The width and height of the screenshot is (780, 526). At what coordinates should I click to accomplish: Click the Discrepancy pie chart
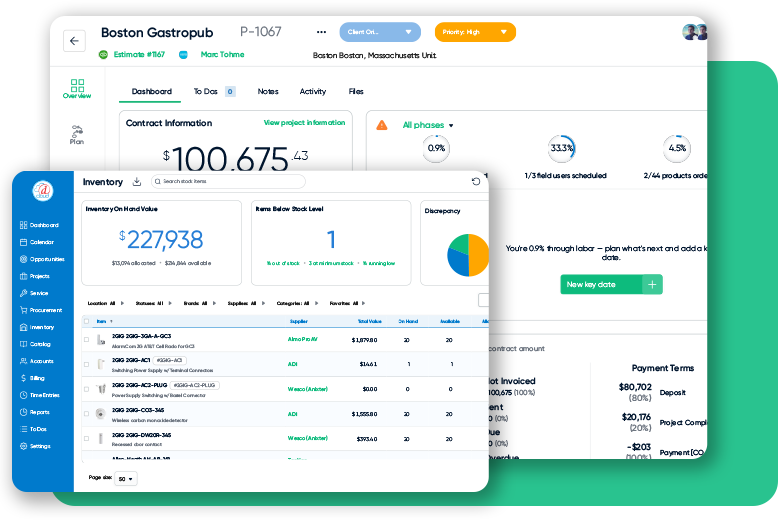pyautogui.click(x=468, y=255)
